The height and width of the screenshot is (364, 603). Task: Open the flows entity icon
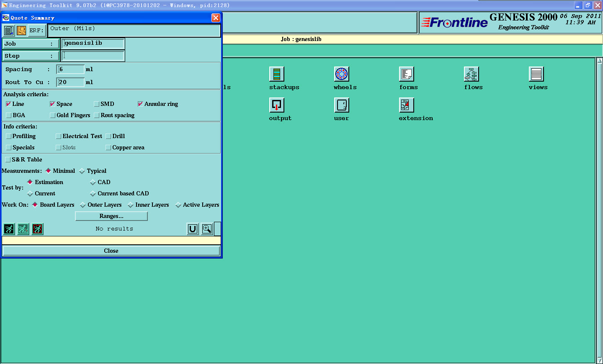coord(471,74)
